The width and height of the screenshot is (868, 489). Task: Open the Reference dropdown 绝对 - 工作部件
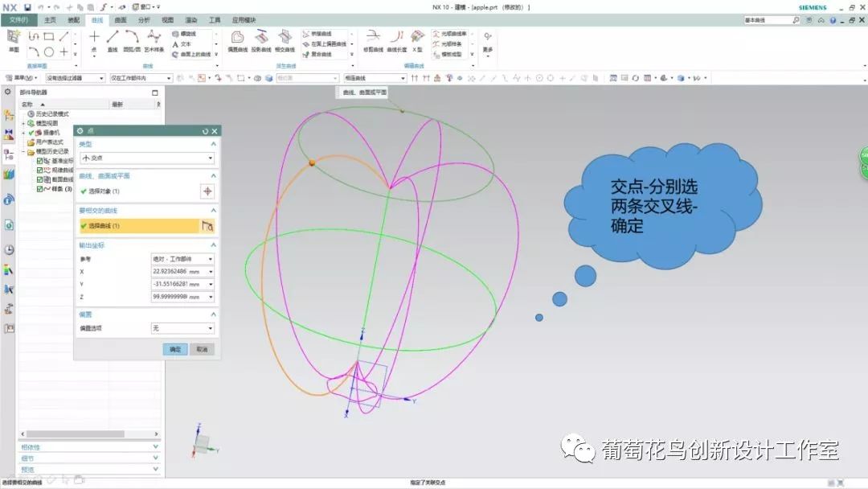(x=182, y=259)
